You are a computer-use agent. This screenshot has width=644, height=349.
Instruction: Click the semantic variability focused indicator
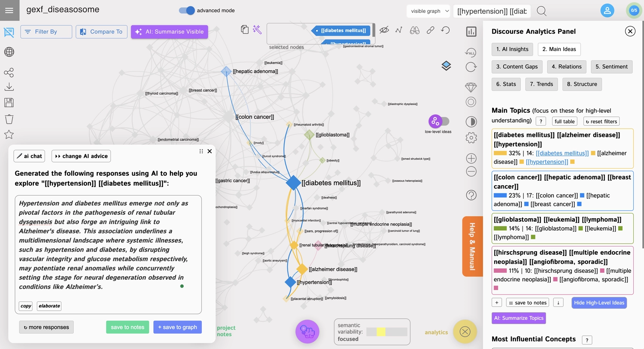[372, 332]
